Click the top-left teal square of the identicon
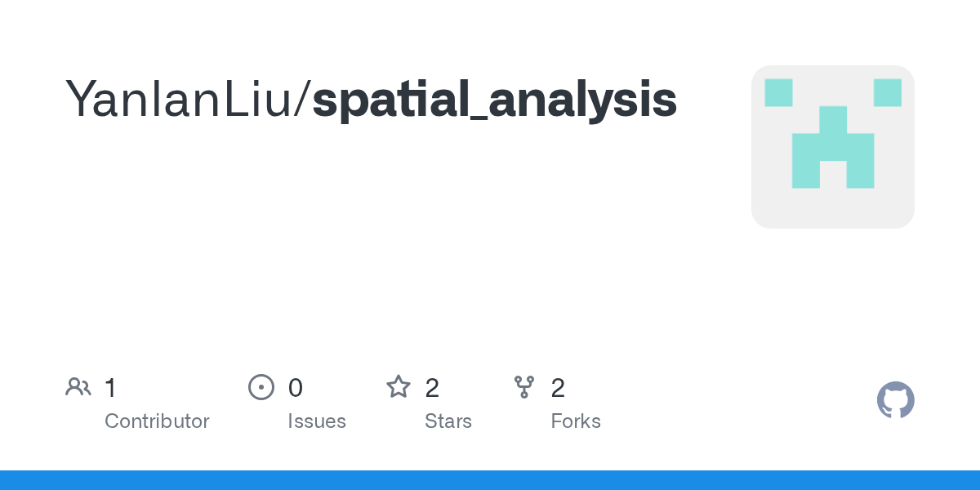This screenshot has height=490, width=980. coord(779,92)
